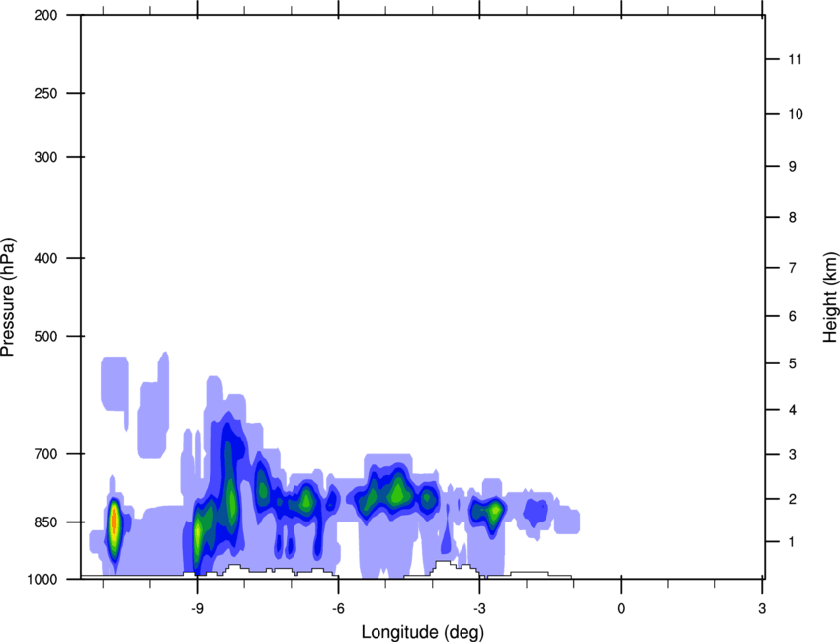Click the 8 km height label
Viewport: 840px width, 642px height.
coord(793,217)
